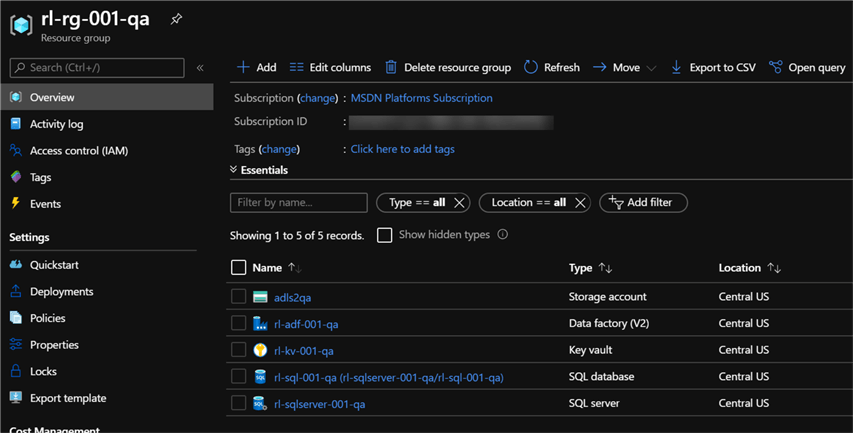
Task: Click the Refresh icon in the toolbar
Action: 531,67
